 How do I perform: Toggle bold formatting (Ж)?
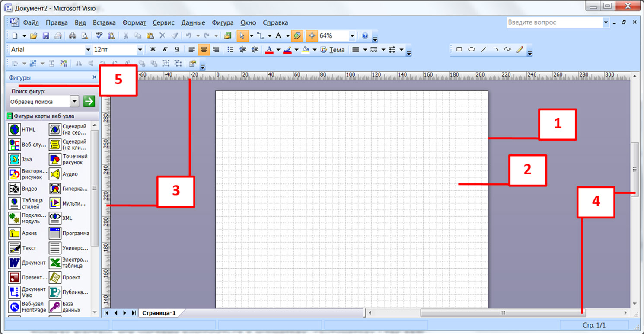point(153,50)
